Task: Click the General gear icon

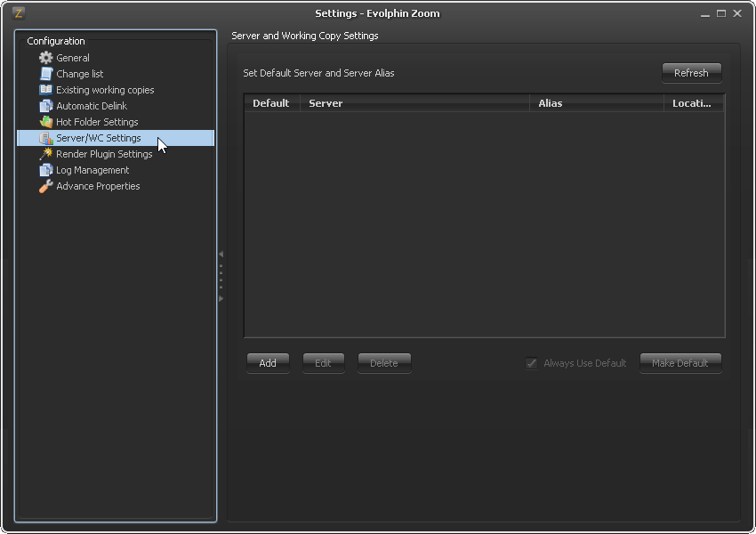Action: (45, 58)
